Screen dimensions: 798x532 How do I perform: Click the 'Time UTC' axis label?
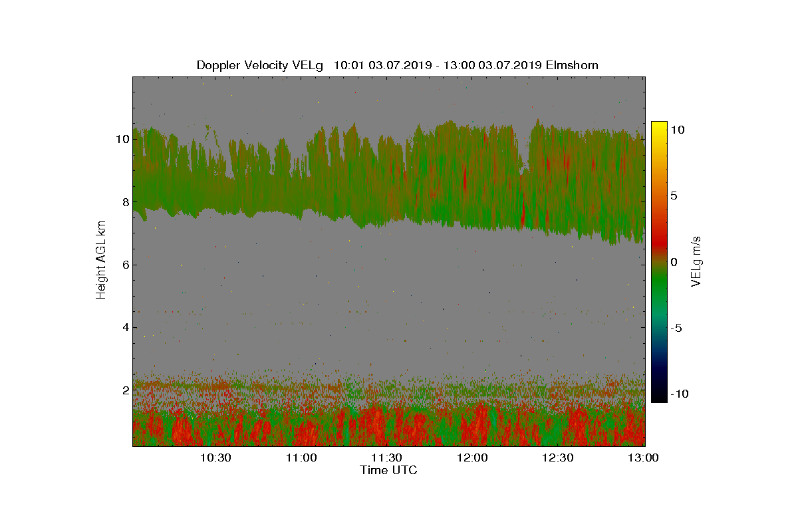[x=389, y=470]
